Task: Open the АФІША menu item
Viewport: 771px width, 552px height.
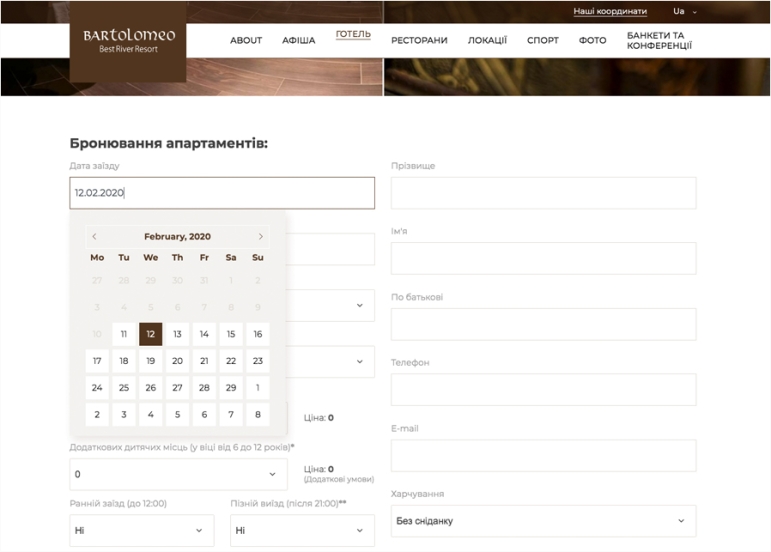Action: [298, 41]
